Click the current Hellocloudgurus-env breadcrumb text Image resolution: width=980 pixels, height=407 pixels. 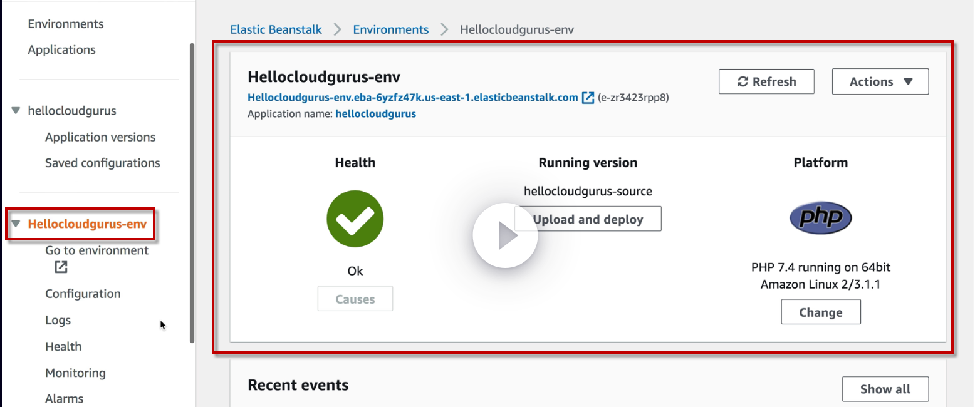517,29
